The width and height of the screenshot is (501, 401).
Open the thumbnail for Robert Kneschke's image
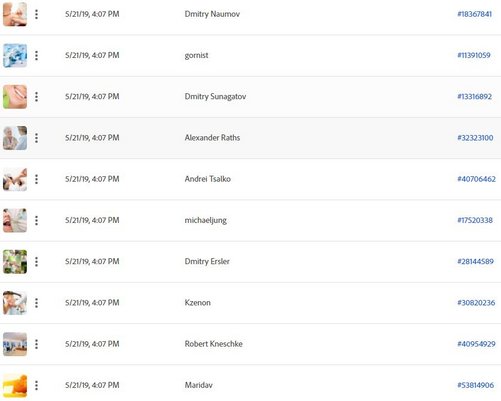point(15,344)
